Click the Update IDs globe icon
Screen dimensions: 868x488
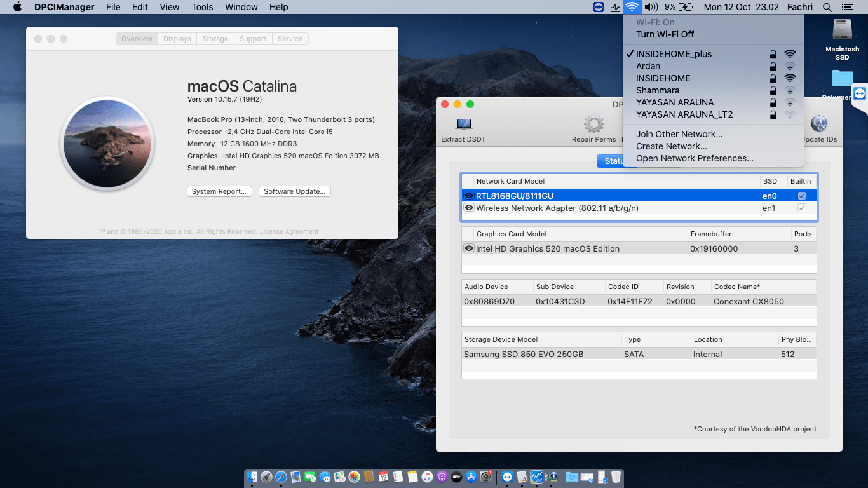[819, 124]
